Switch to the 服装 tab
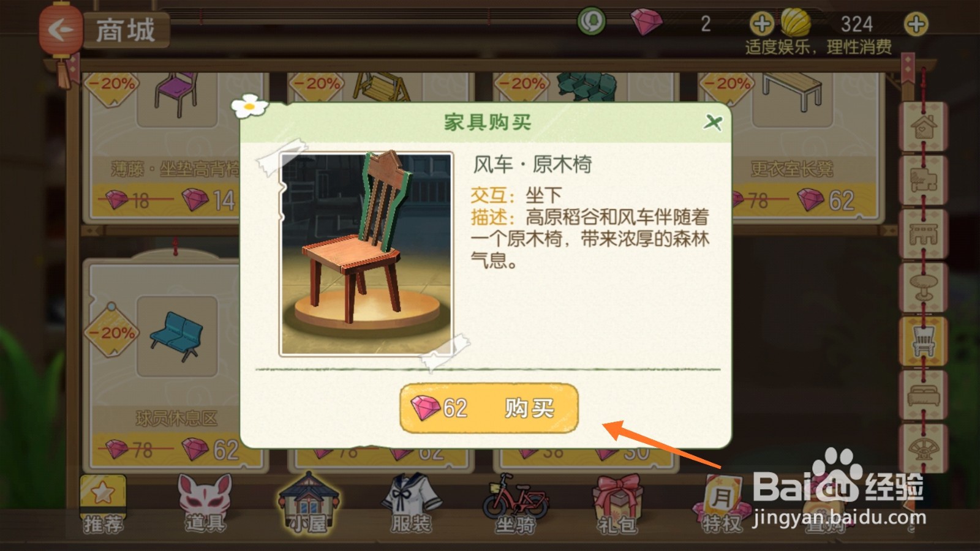Viewport: 980px width, 551px height. 411,503
